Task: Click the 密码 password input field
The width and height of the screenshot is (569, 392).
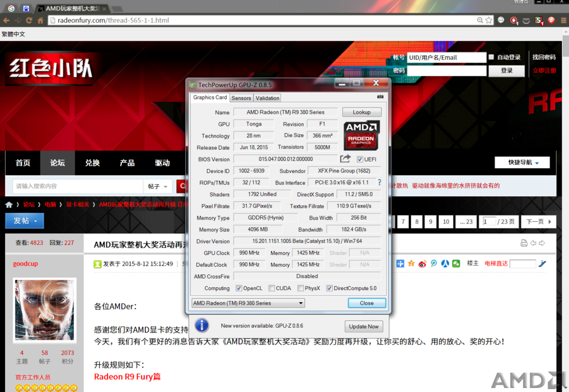Action: (446, 71)
